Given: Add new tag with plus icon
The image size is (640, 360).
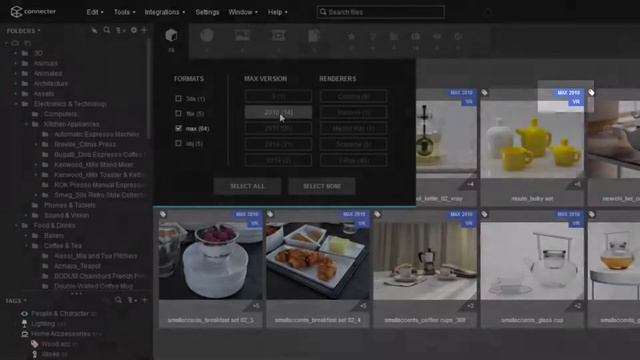Looking at the screenshot, I should 144,300.
